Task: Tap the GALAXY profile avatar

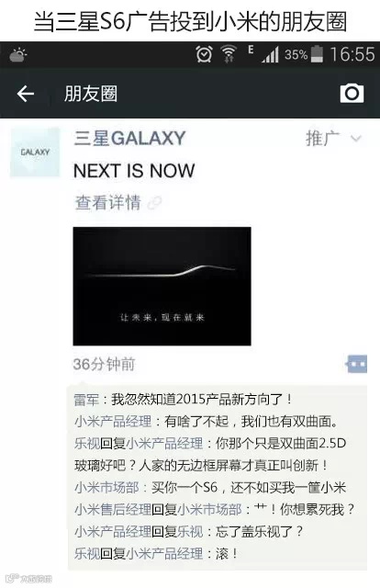Action: pos(35,152)
